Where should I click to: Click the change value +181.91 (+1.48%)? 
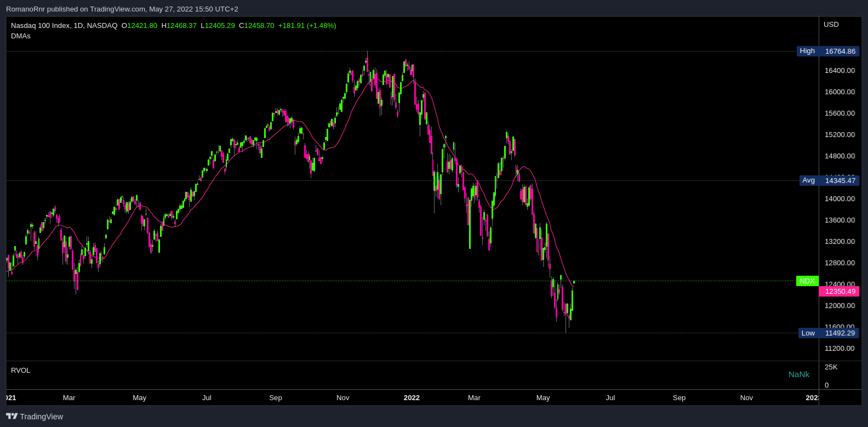pyautogui.click(x=307, y=25)
